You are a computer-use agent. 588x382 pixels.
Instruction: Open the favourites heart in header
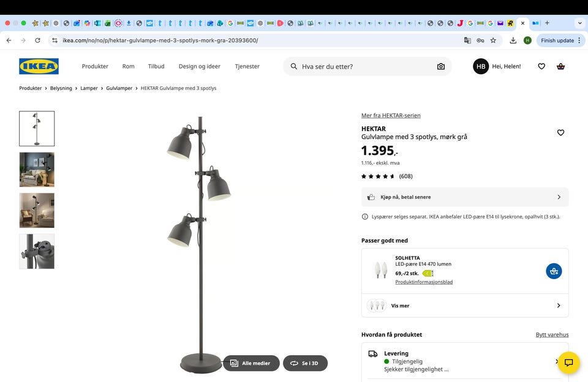pyautogui.click(x=541, y=66)
